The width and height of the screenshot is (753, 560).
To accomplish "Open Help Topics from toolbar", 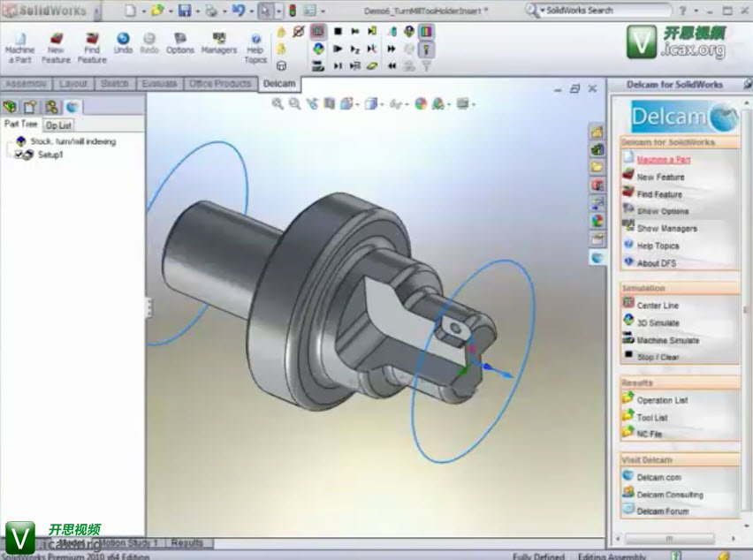I will [x=255, y=48].
